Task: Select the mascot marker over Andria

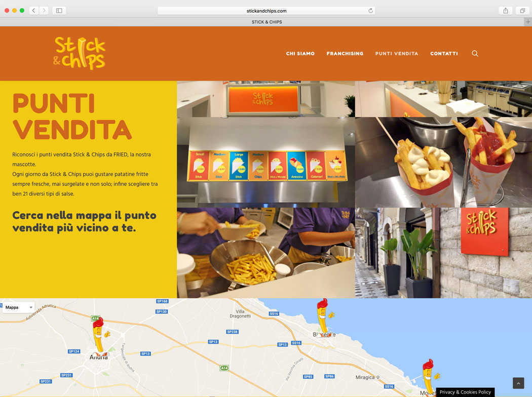Action: click(100, 337)
